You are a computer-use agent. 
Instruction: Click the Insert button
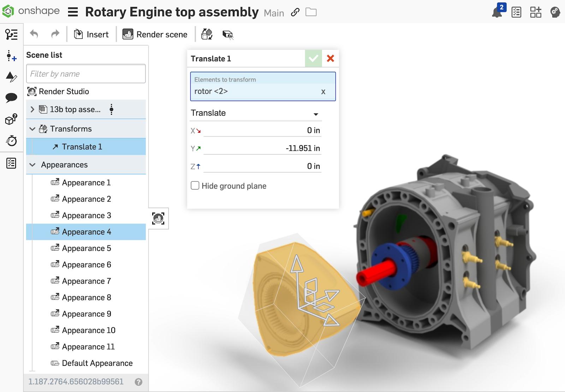[91, 34]
